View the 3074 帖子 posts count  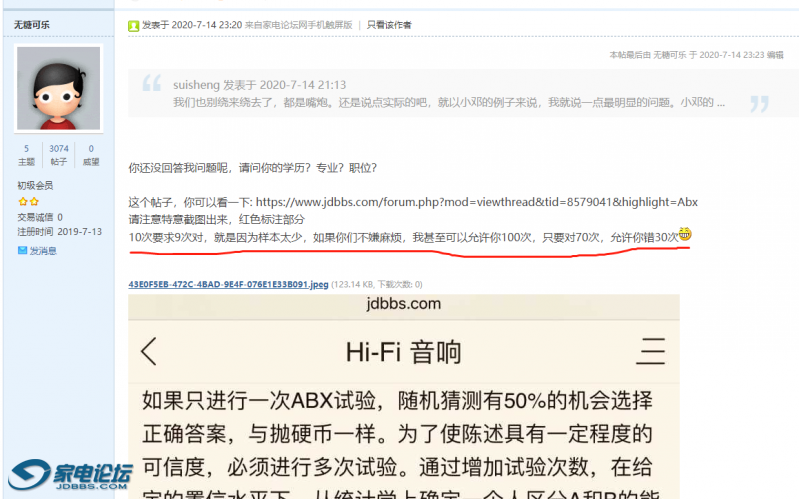(59, 155)
